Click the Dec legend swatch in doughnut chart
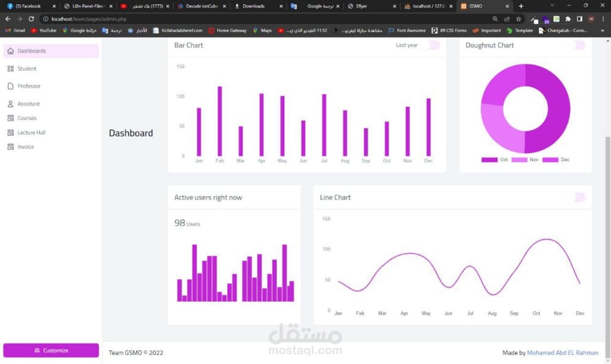This screenshot has height=364, width=611. (x=551, y=159)
